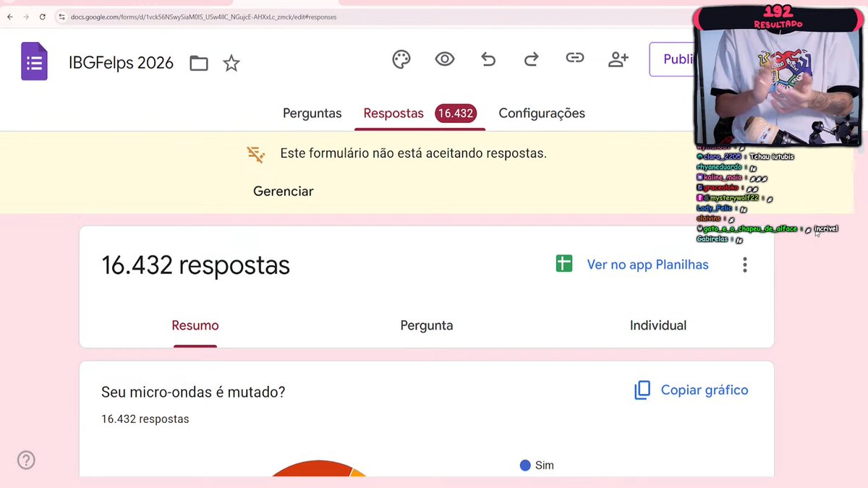Move form to folder
This screenshot has height=488, width=868.
click(x=199, y=64)
